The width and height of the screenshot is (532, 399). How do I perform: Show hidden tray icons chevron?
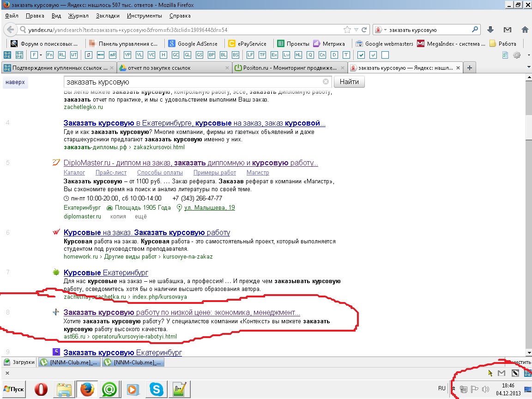coord(453,389)
